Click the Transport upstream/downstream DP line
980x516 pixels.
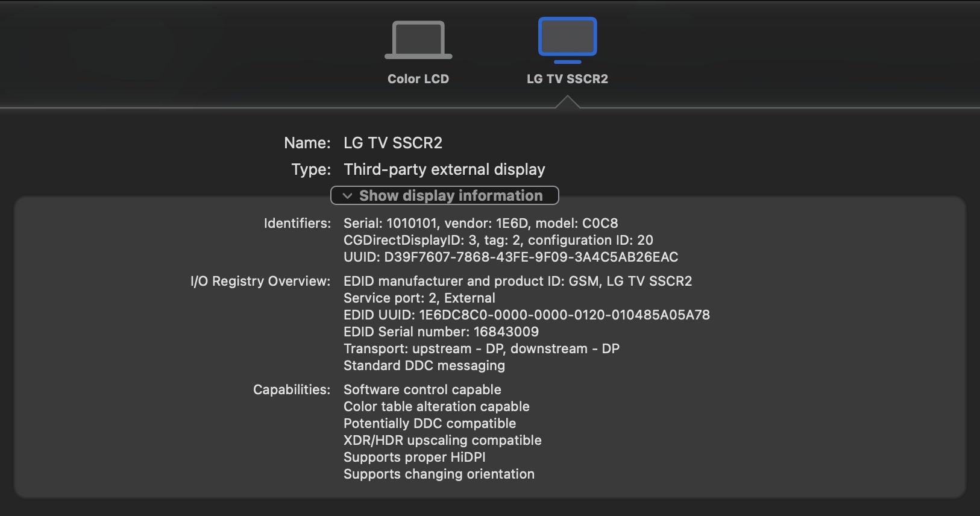pyautogui.click(x=481, y=348)
